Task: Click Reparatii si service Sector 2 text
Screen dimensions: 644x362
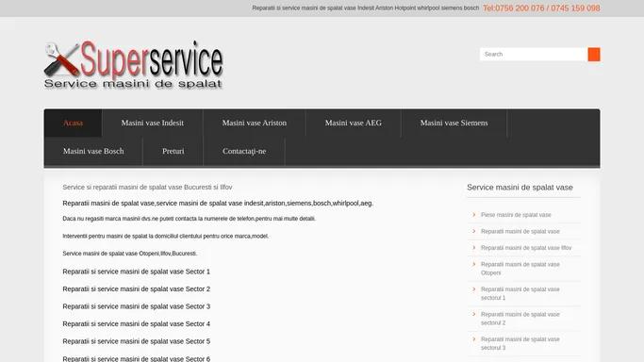Action: (x=137, y=289)
